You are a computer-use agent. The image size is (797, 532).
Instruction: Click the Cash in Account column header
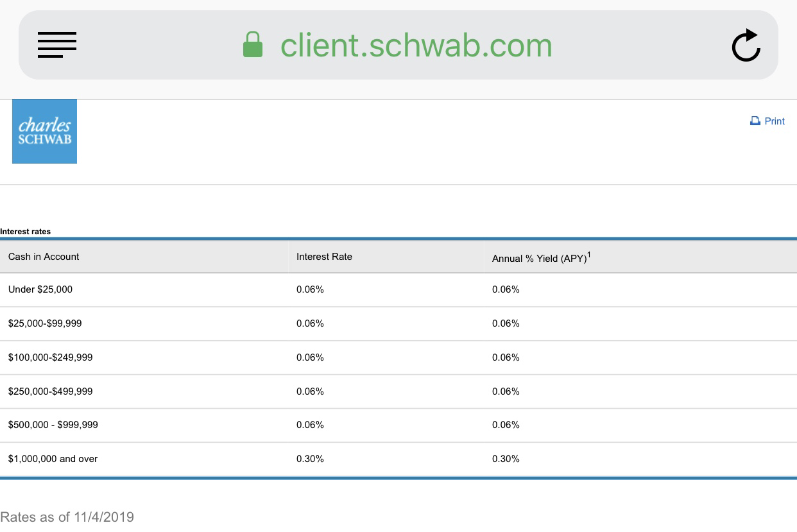click(44, 257)
